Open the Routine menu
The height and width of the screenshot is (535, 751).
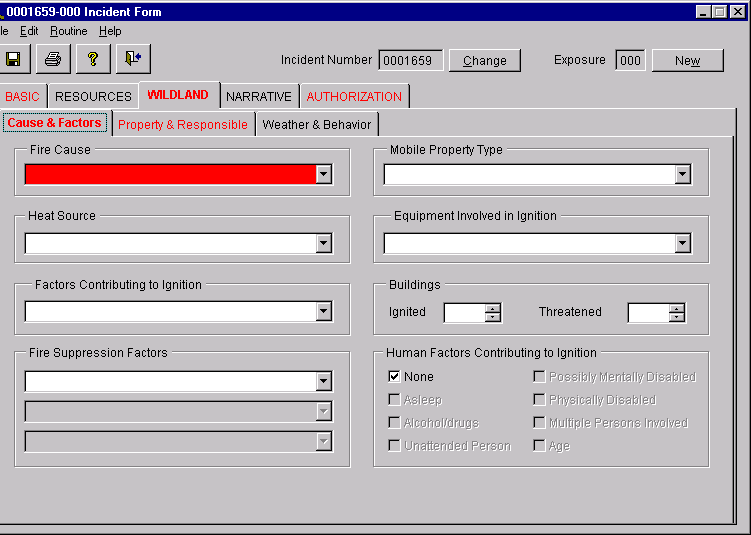[69, 31]
